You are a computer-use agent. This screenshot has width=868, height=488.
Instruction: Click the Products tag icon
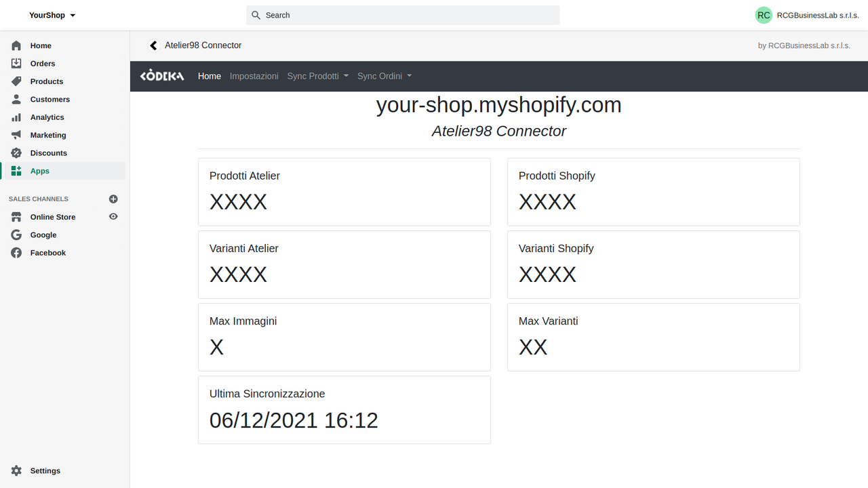coord(16,81)
